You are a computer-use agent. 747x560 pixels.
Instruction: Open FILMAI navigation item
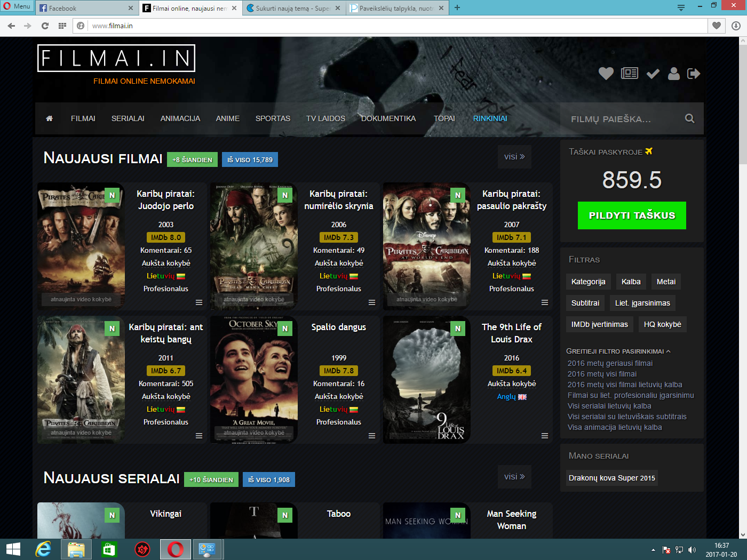(x=83, y=118)
